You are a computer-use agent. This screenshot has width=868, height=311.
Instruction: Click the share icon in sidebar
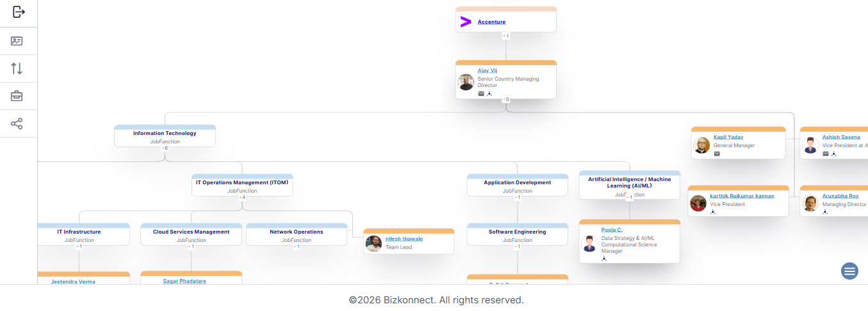pyautogui.click(x=17, y=124)
